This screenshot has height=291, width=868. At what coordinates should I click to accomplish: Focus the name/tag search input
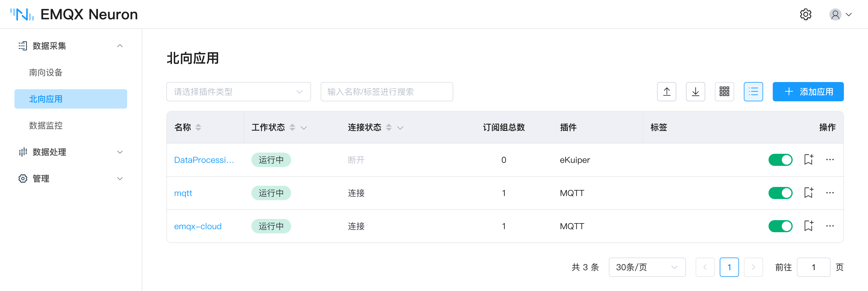pyautogui.click(x=387, y=92)
